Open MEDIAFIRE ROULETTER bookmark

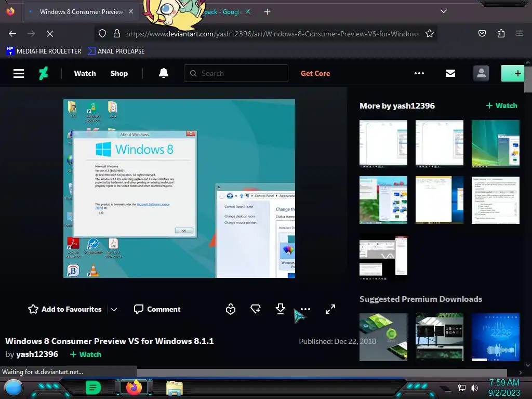click(x=44, y=51)
